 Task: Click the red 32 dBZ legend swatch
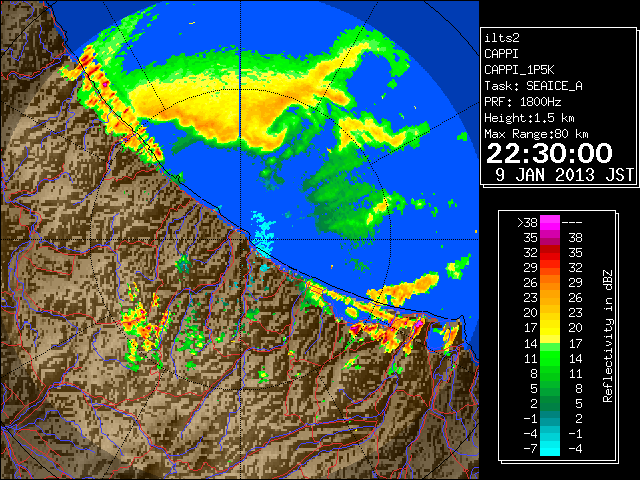coord(550,253)
